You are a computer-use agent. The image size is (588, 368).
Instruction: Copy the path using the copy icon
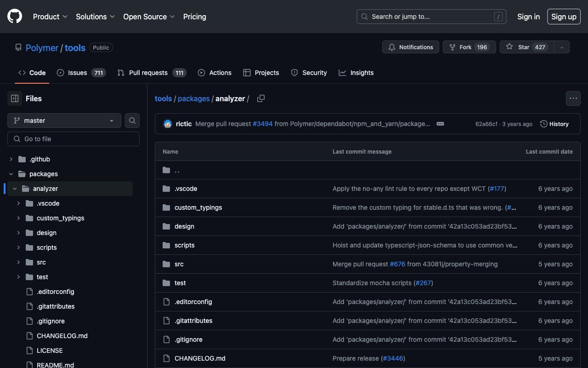[x=261, y=98]
